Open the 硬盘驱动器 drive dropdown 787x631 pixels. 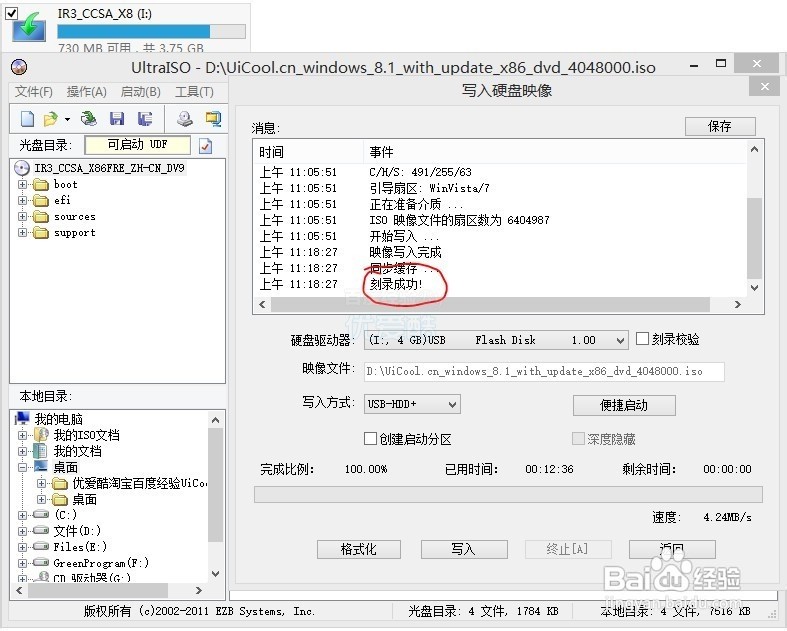[x=620, y=341]
